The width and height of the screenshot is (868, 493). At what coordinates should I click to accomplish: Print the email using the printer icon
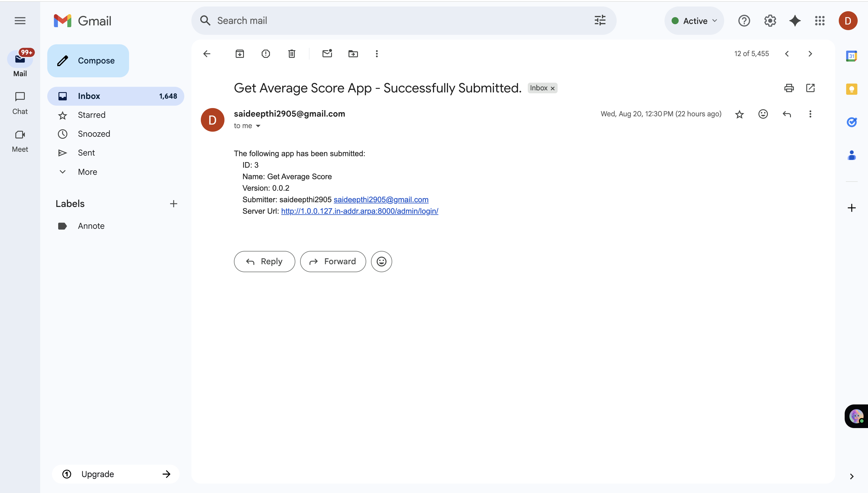point(789,88)
